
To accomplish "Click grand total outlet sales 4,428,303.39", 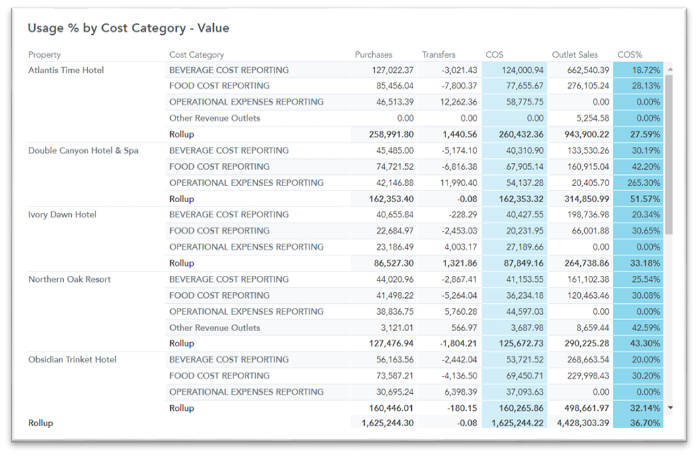I will 583,423.
